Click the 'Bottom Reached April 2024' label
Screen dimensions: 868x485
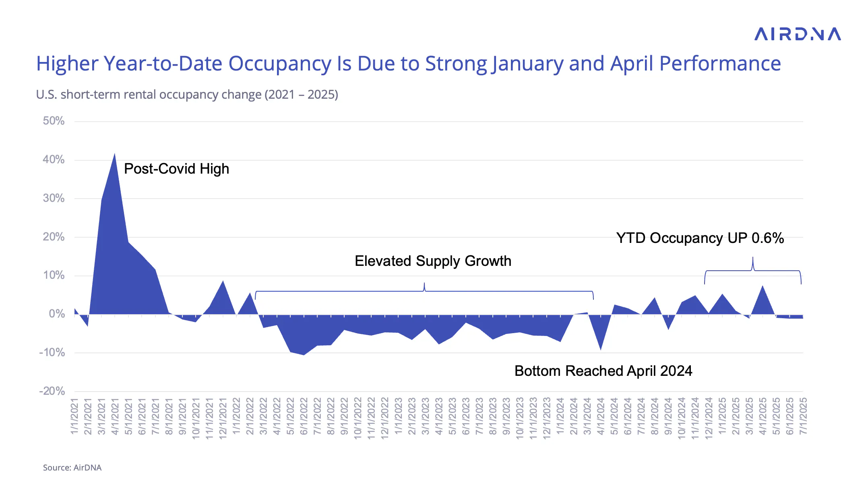coord(603,371)
